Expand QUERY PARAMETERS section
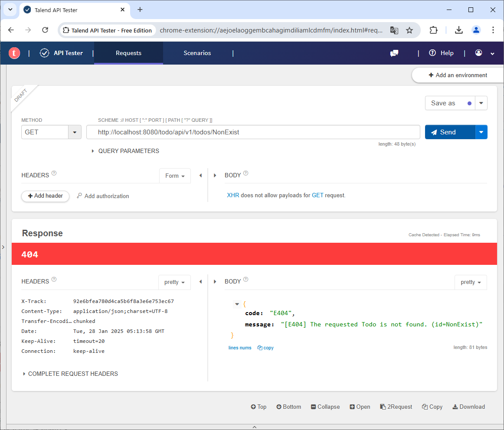The height and width of the screenshot is (430, 504). 125,151
